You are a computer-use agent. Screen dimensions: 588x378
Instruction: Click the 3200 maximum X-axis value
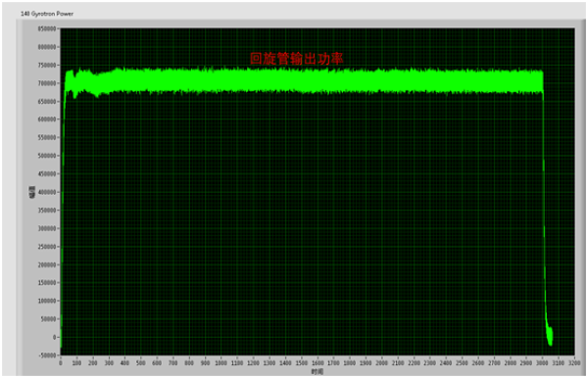click(x=574, y=363)
